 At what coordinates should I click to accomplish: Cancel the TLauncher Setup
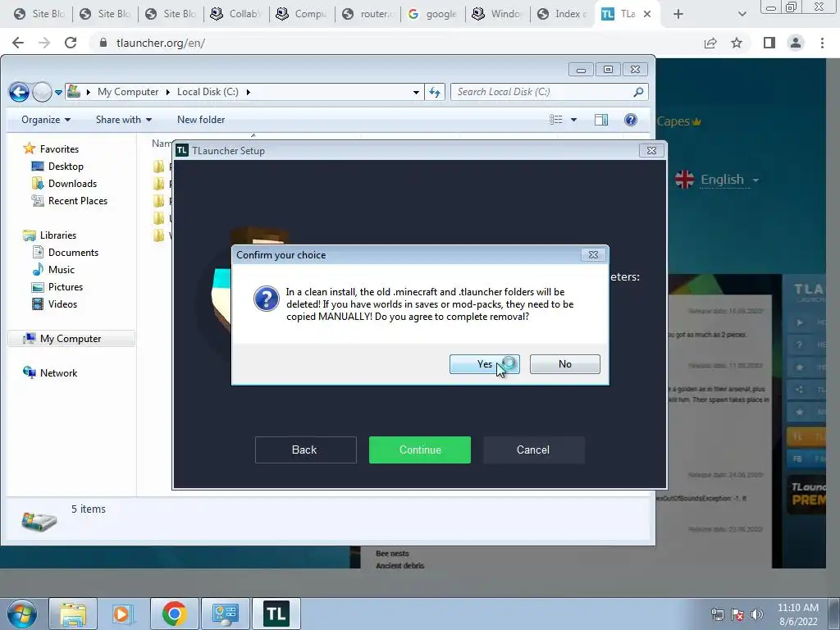533,450
